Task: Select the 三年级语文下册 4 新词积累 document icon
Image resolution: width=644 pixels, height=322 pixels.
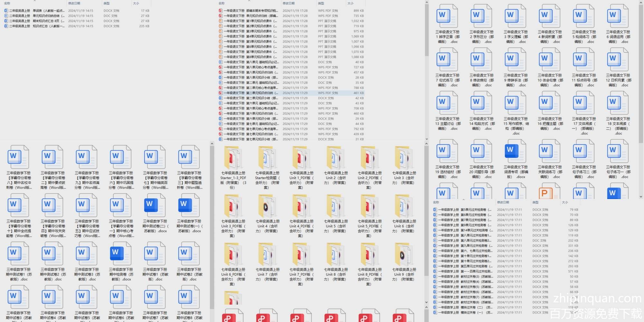Action: coord(549,16)
